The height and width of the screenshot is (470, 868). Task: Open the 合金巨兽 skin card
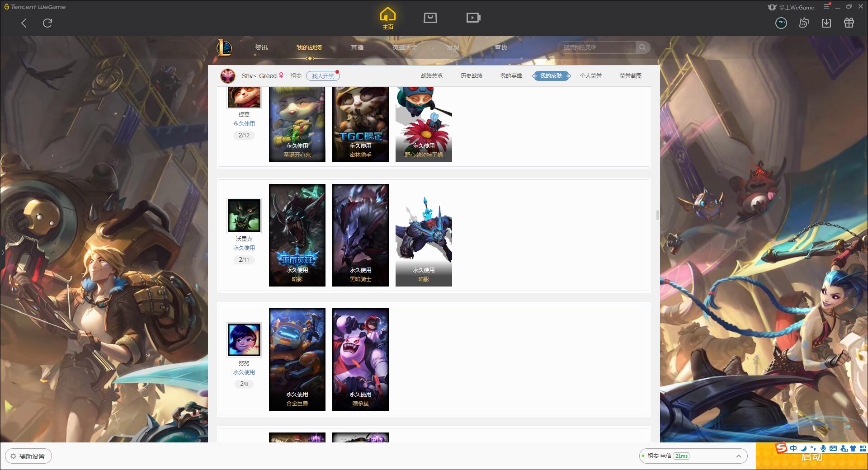point(297,359)
